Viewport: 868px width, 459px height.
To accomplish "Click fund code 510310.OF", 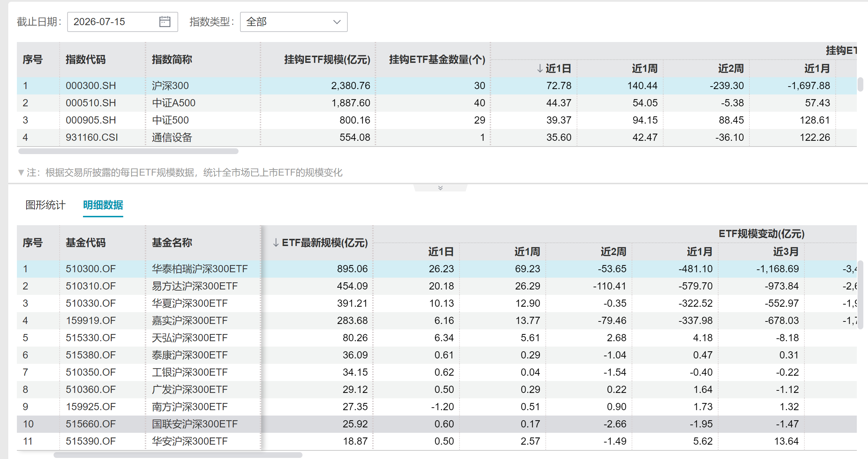I will click(x=91, y=286).
